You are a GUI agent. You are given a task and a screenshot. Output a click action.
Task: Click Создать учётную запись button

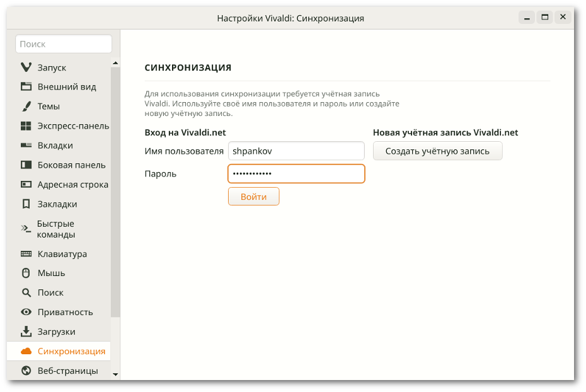(438, 151)
